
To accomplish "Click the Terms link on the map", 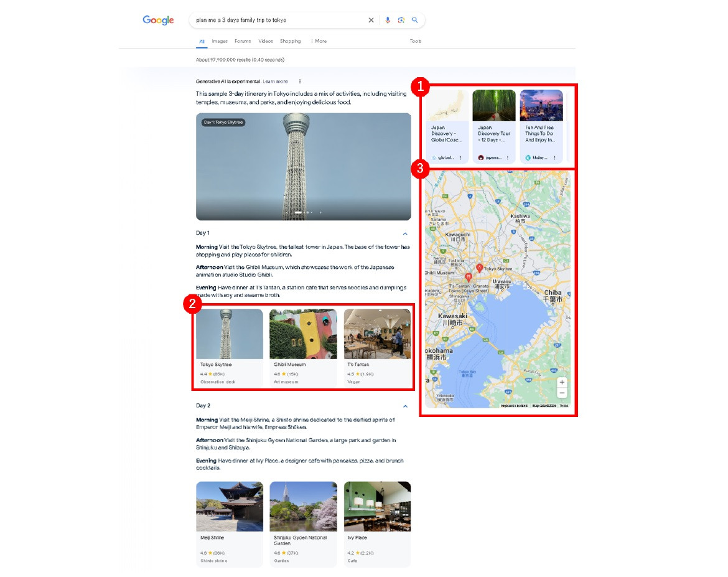I will (x=564, y=406).
